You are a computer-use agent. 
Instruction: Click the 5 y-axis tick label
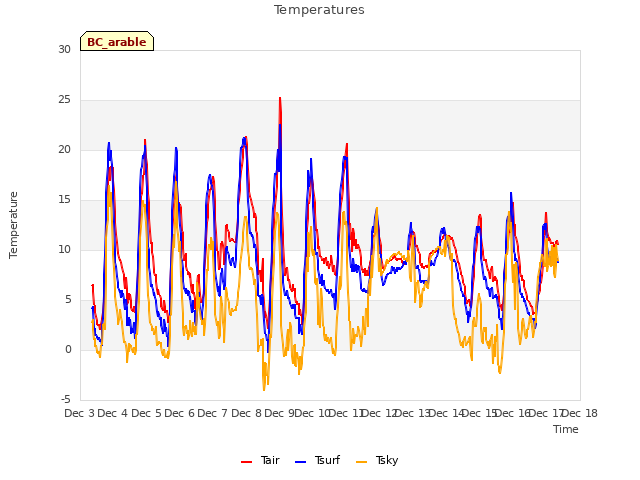[68, 300]
